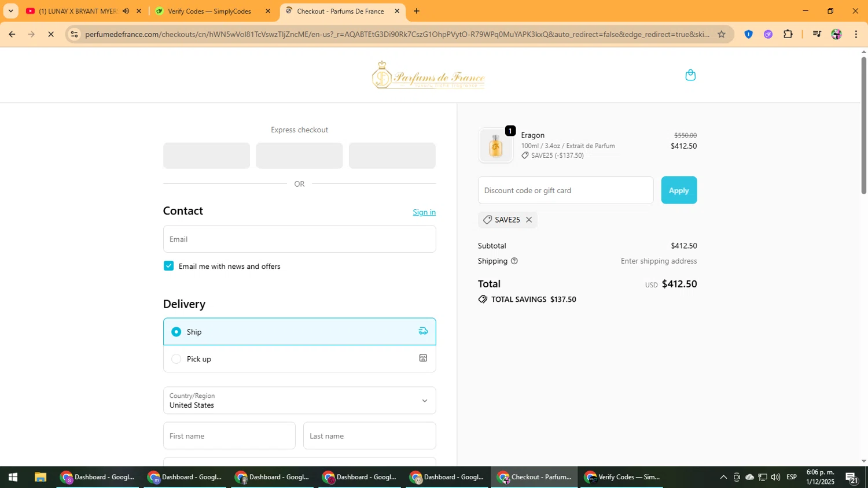Screen dimensions: 868x488
Task: Open File Explorer from the taskbar
Action: (x=40, y=477)
